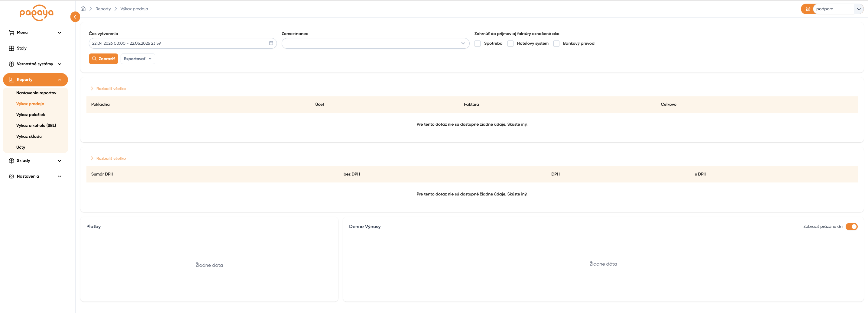The height and width of the screenshot is (313, 868).
Task: Open the Zamestnanec dropdown
Action: pyautogui.click(x=375, y=44)
